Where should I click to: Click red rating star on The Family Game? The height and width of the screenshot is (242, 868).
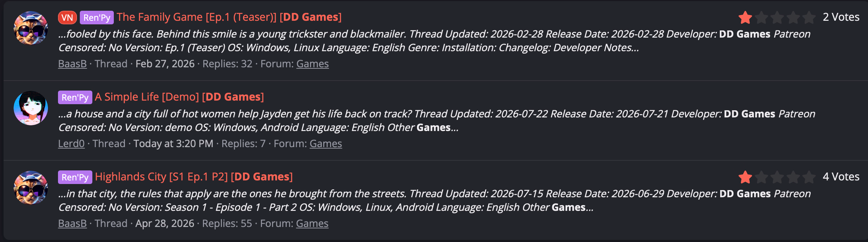tap(745, 17)
